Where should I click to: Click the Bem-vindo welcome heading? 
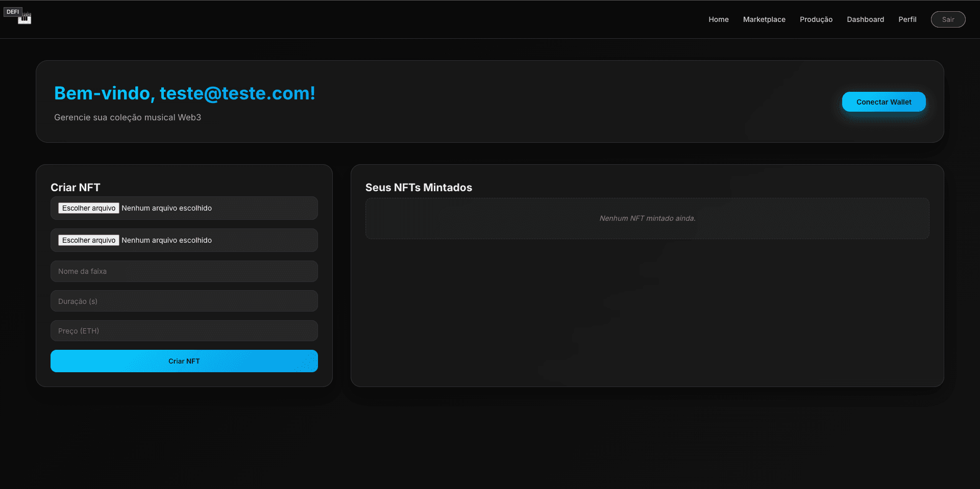[184, 93]
